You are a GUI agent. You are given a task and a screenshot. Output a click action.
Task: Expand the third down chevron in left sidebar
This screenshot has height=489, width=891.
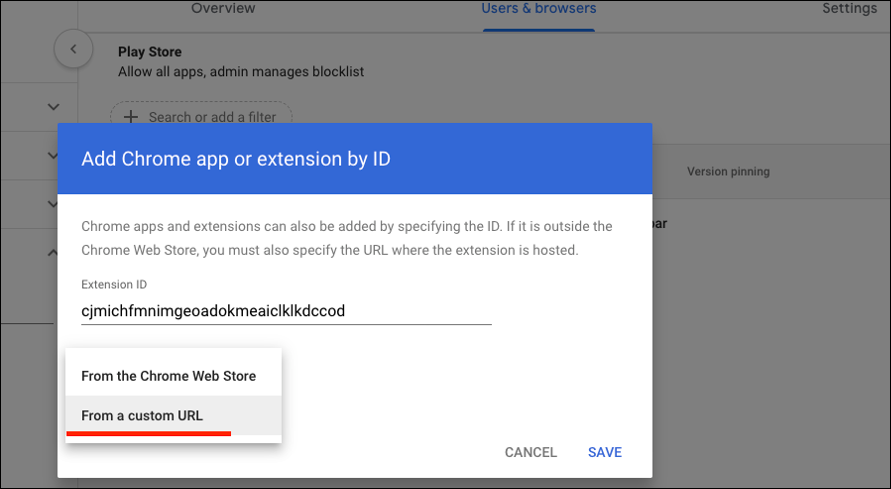[x=54, y=204]
